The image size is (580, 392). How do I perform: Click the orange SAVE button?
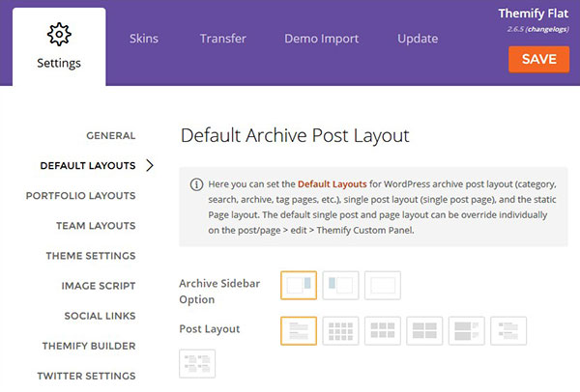[x=539, y=59]
